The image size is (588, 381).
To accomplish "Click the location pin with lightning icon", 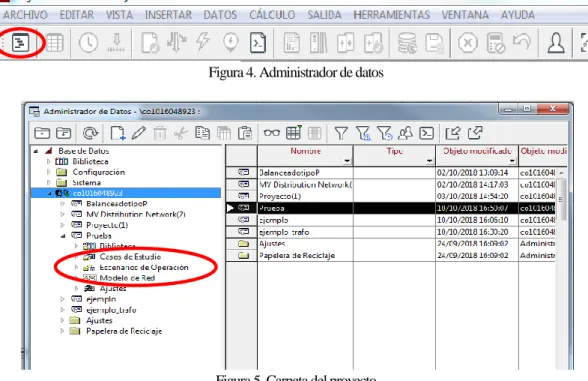I will click(x=231, y=42).
